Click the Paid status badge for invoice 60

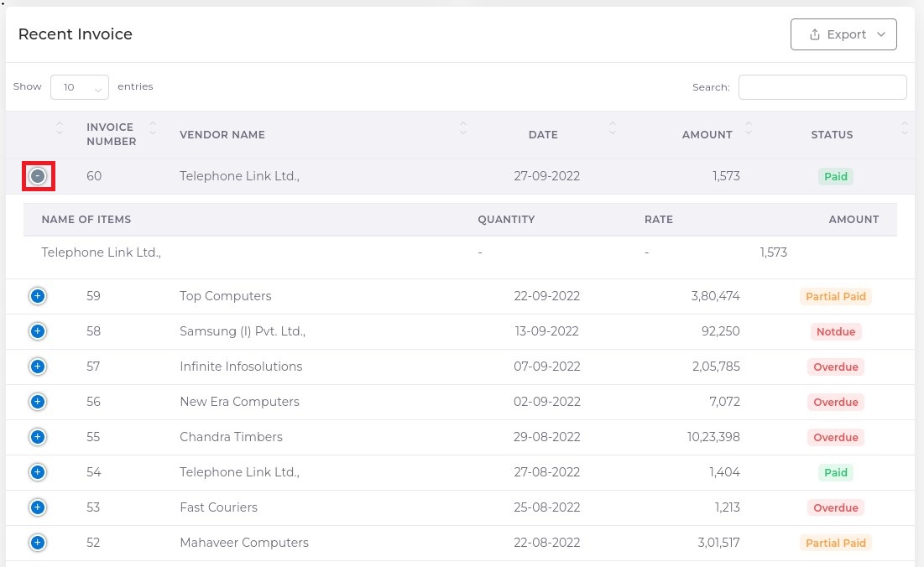(x=835, y=176)
